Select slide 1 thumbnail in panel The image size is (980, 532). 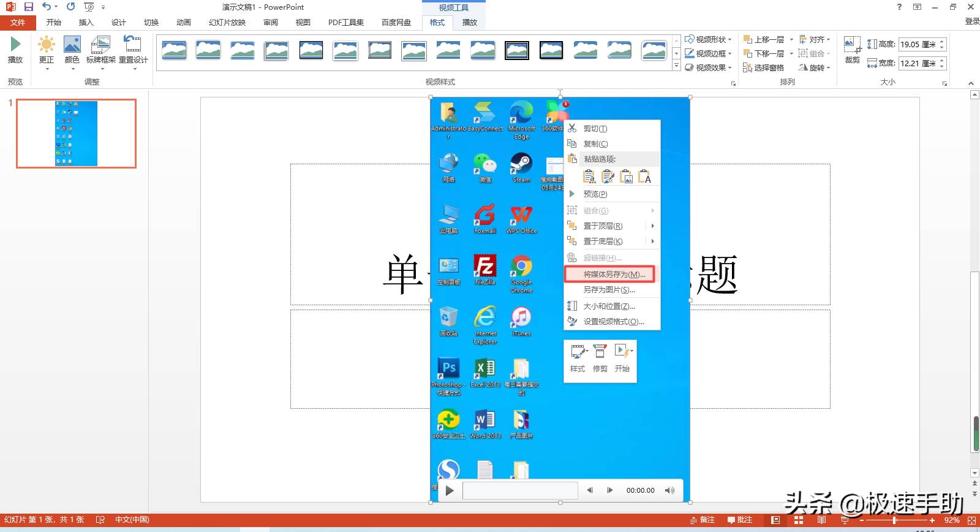click(76, 133)
